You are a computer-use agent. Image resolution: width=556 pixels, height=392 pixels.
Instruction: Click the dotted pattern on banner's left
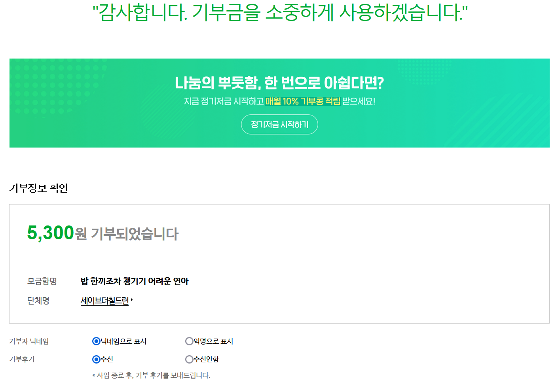(x=58, y=88)
